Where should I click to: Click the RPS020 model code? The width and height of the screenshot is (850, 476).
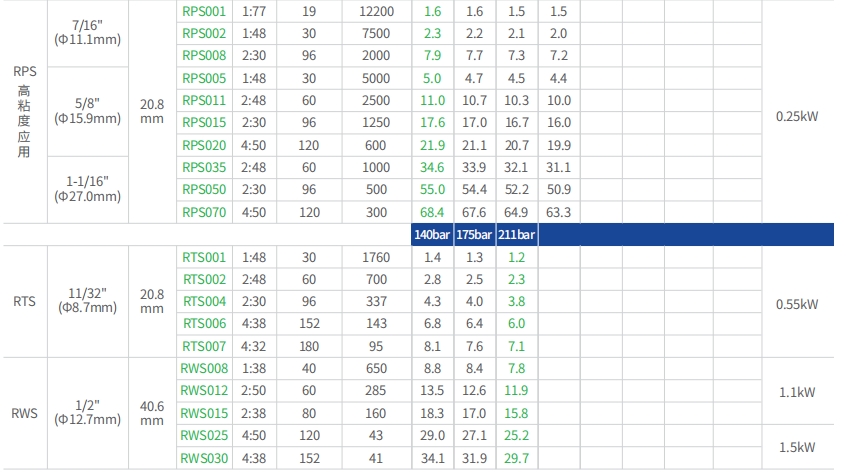[204, 146]
